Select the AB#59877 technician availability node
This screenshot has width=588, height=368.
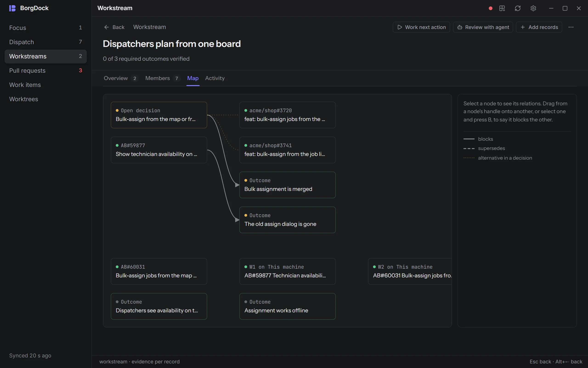(x=159, y=150)
